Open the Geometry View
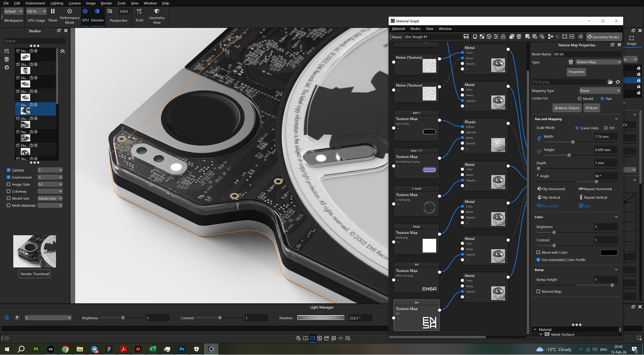644x355 pixels. pyautogui.click(x=157, y=15)
